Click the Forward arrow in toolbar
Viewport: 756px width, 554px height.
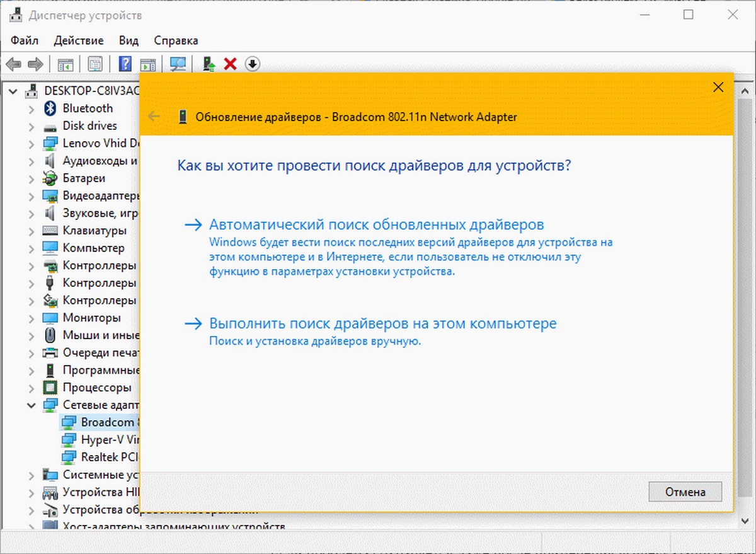click(35, 64)
